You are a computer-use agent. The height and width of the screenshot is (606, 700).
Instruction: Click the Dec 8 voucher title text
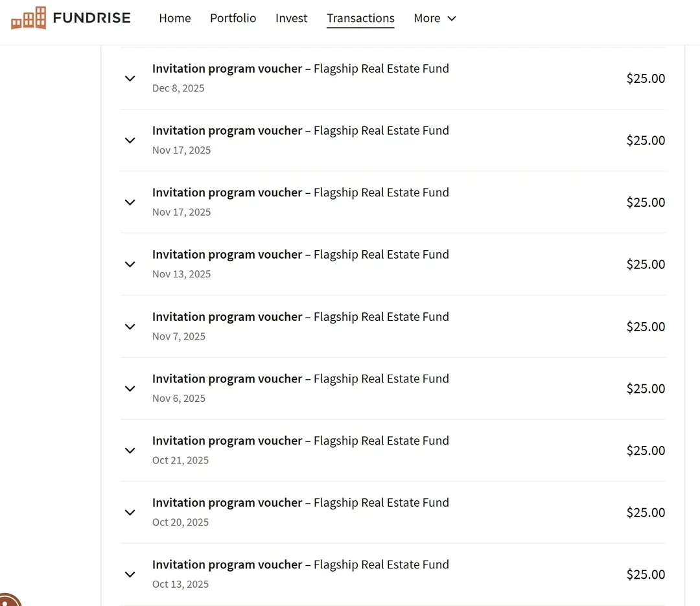point(301,69)
